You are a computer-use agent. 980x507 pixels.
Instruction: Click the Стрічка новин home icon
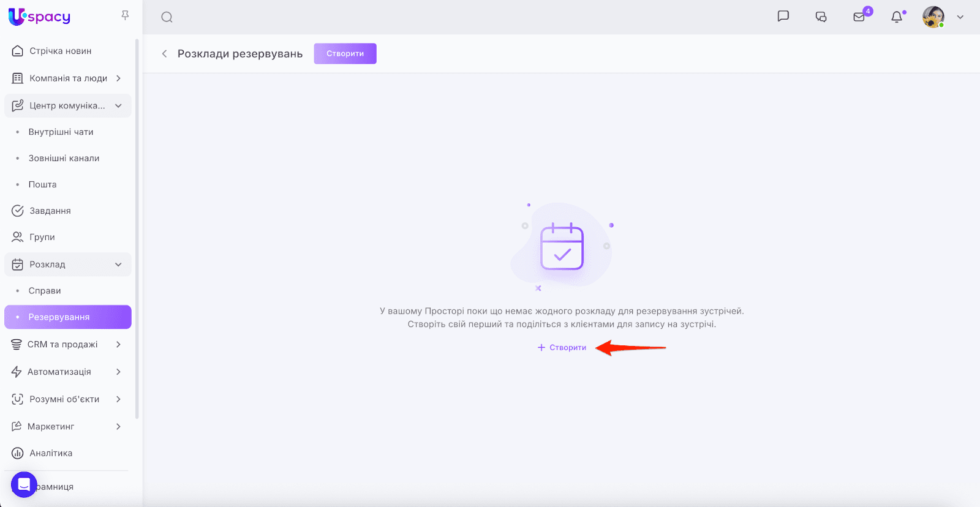click(18, 51)
